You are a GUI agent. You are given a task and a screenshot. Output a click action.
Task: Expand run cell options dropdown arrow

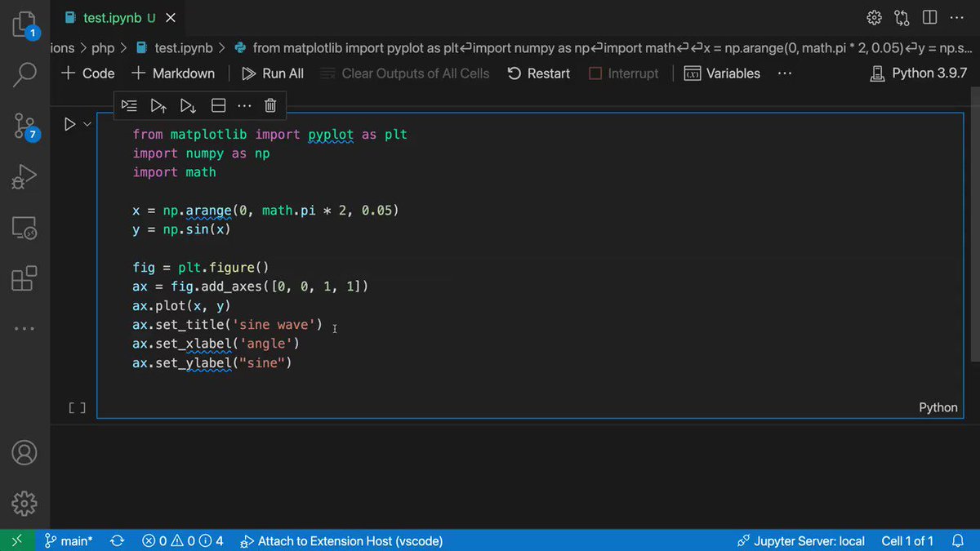point(87,124)
